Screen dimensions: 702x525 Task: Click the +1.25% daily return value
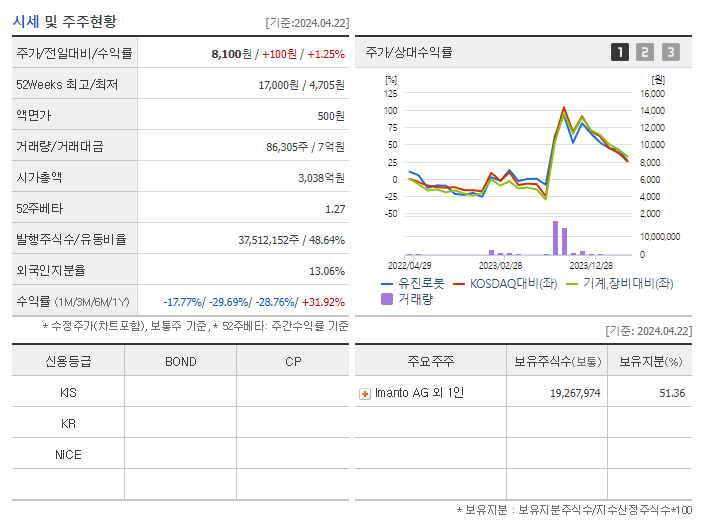pyautogui.click(x=326, y=54)
